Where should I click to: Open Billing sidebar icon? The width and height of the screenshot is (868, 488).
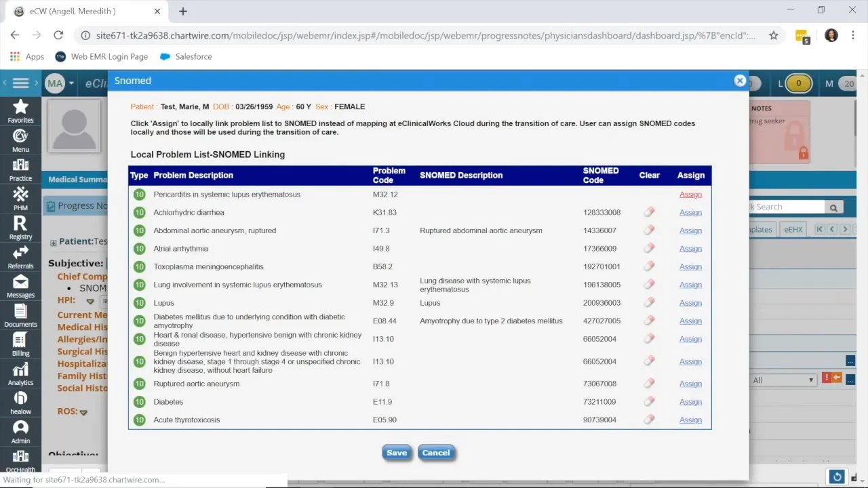click(x=20, y=345)
